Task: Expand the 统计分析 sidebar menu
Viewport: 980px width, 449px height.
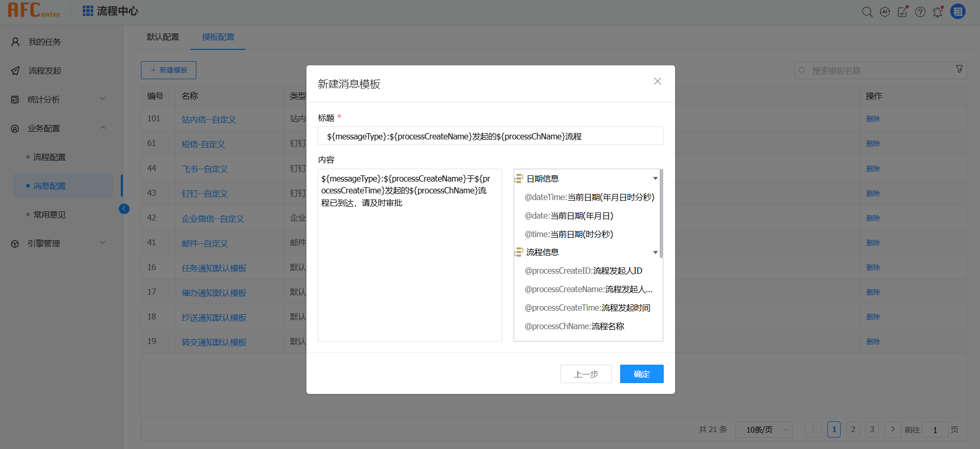Action: point(59,99)
